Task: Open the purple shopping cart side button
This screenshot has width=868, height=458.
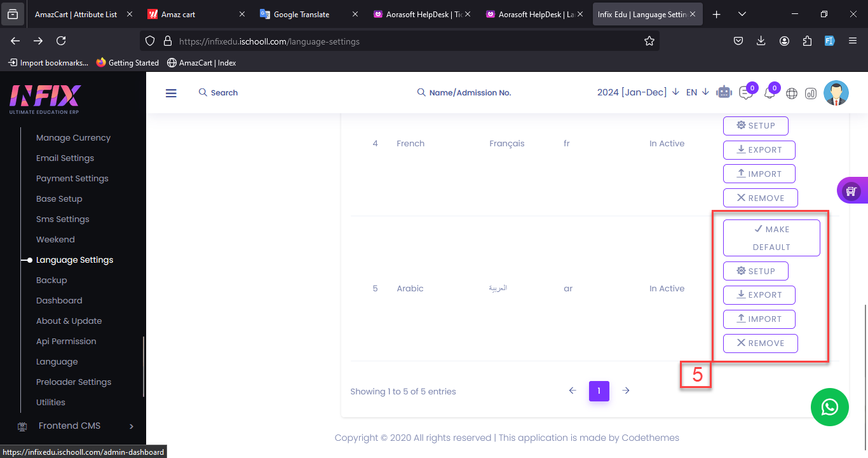Action: point(852,190)
